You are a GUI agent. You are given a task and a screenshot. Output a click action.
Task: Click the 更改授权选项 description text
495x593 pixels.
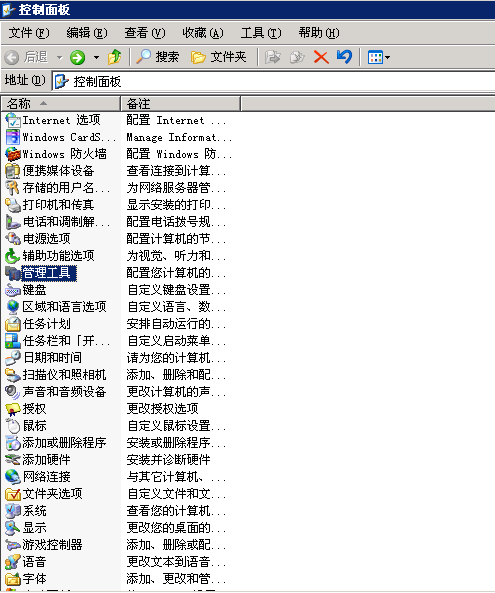click(x=163, y=408)
